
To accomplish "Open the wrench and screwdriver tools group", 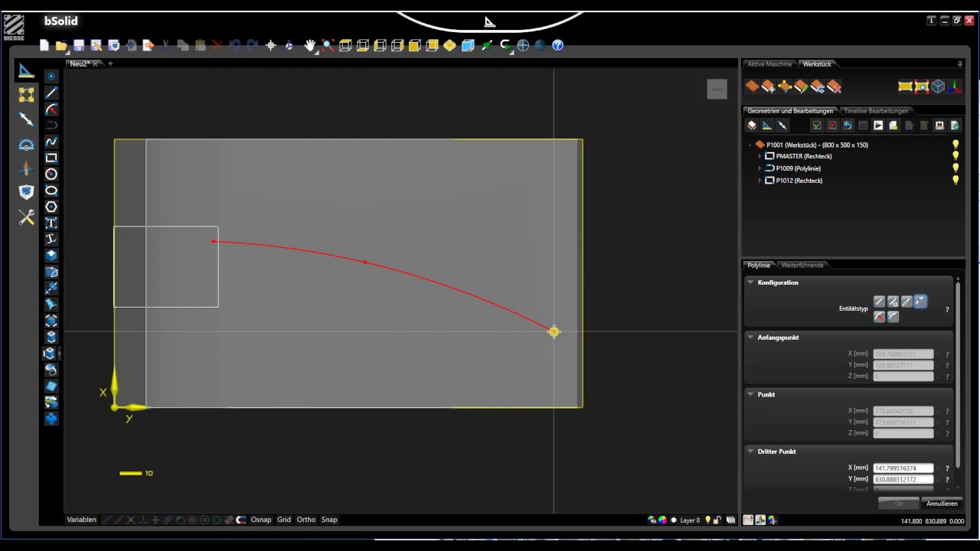I will pos(26,217).
